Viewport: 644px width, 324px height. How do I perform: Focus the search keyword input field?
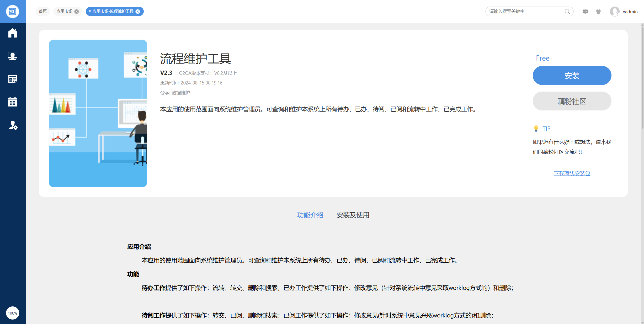(525, 12)
